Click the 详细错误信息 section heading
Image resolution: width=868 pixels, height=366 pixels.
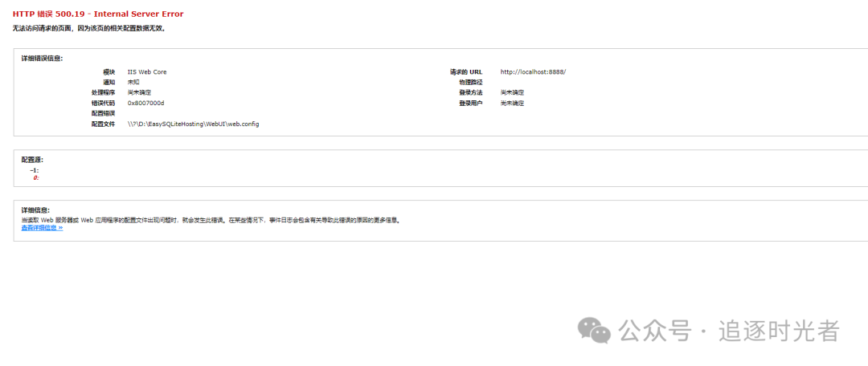pyautogui.click(x=42, y=58)
